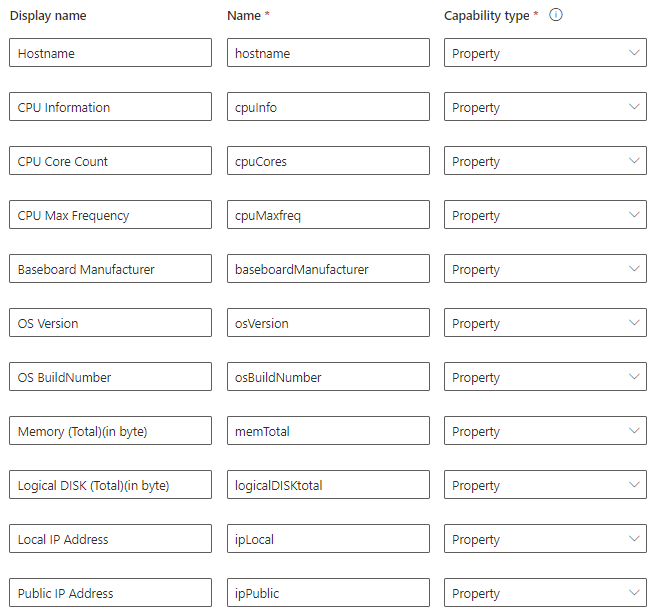This screenshot has width=654, height=614.
Task: Expand Capability type dropdown for osVersion
Action: [545, 323]
